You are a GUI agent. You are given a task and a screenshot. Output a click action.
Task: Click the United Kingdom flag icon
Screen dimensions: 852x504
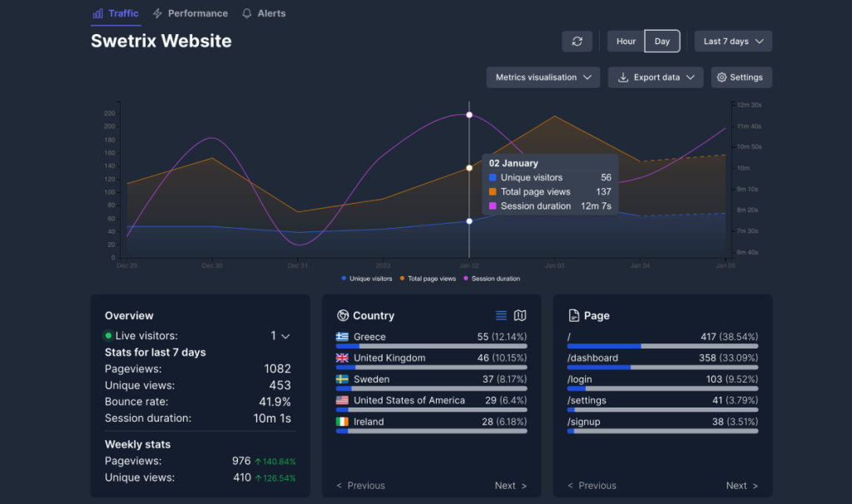click(x=342, y=358)
